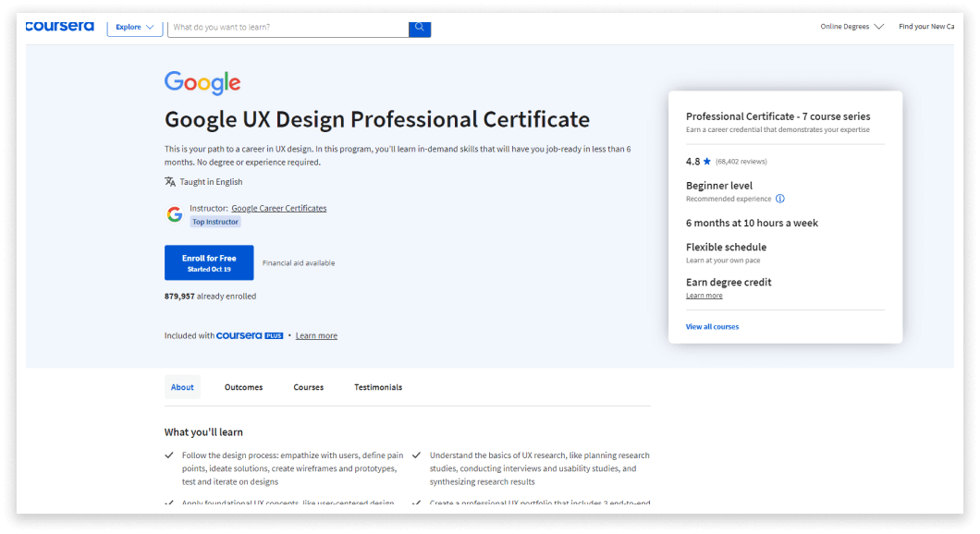The image size is (980, 534).
Task: Click the star rating icon next to 4.8
Action: click(x=707, y=161)
